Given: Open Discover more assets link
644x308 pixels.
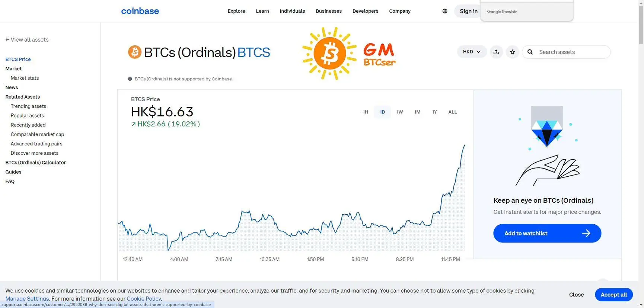Looking at the screenshot, I should 34,153.
